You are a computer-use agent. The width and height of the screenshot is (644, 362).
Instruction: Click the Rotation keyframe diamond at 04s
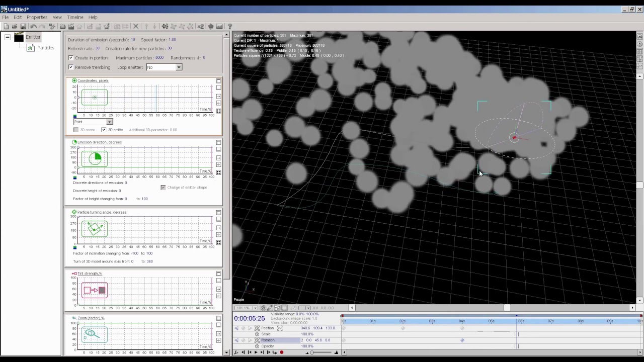click(462, 340)
